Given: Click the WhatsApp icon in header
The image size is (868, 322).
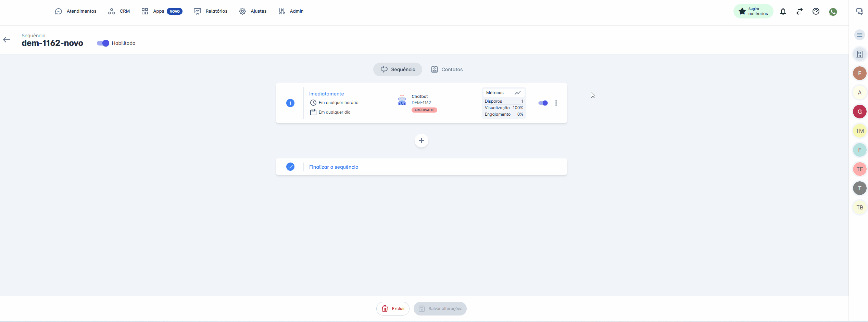Looking at the screenshot, I should point(833,12).
